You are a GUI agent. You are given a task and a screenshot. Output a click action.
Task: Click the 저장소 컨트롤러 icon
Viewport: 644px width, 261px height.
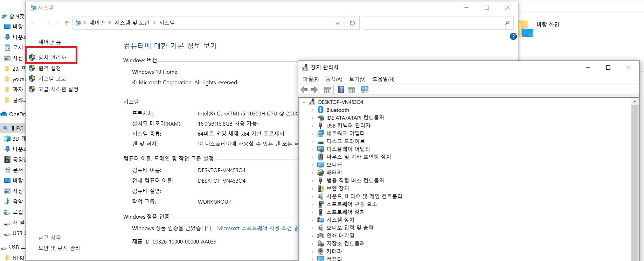320,244
